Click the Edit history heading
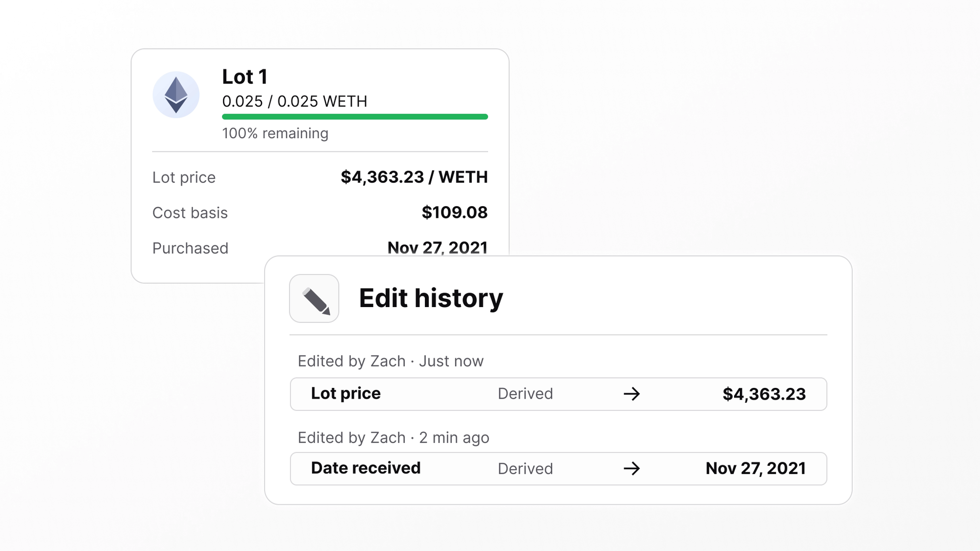This screenshot has width=980, height=551. point(431,298)
